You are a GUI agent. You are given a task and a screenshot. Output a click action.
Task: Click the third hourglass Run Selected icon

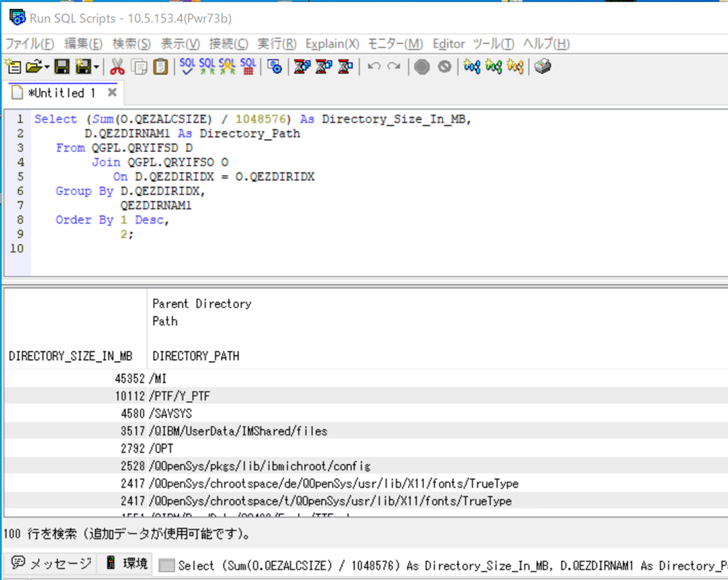(x=346, y=67)
